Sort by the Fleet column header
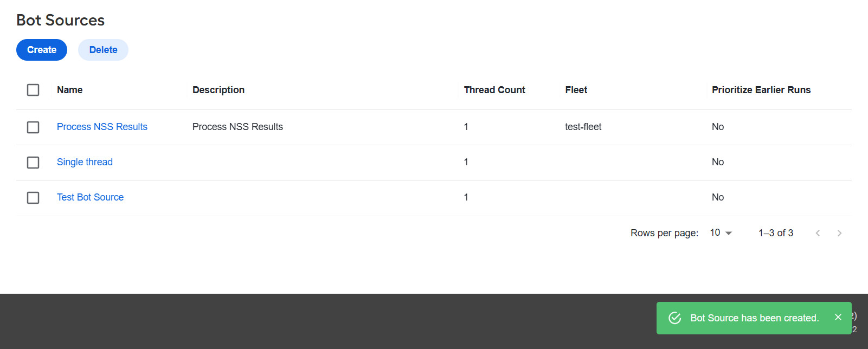Image resolution: width=868 pixels, height=349 pixels. [x=576, y=90]
